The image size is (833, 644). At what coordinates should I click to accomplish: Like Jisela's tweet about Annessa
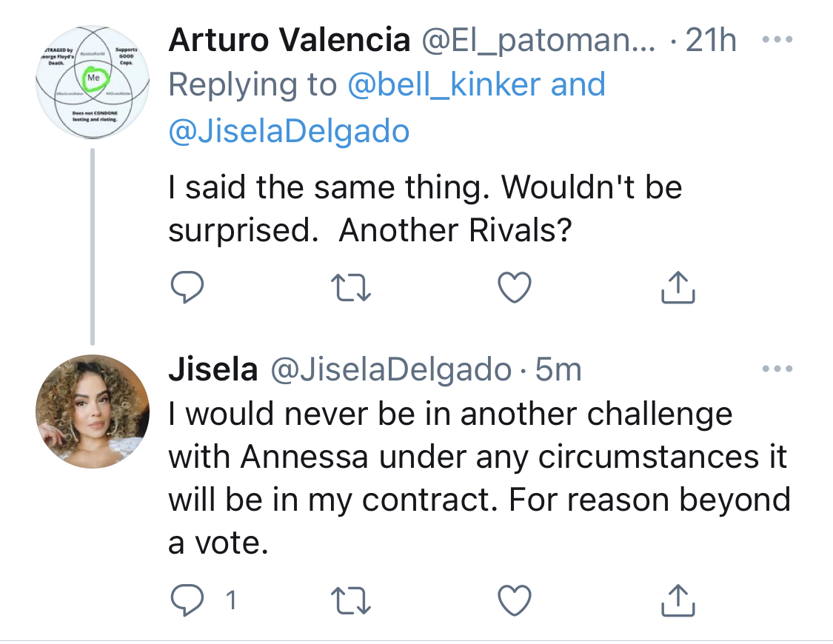click(x=515, y=600)
